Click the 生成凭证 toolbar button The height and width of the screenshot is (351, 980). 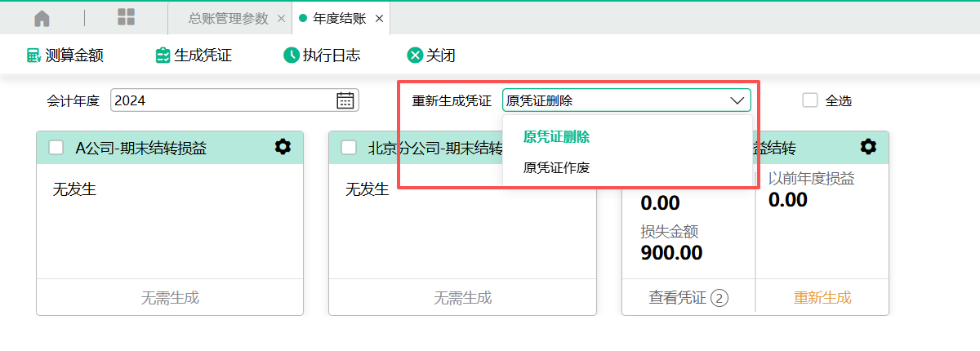coord(194,56)
